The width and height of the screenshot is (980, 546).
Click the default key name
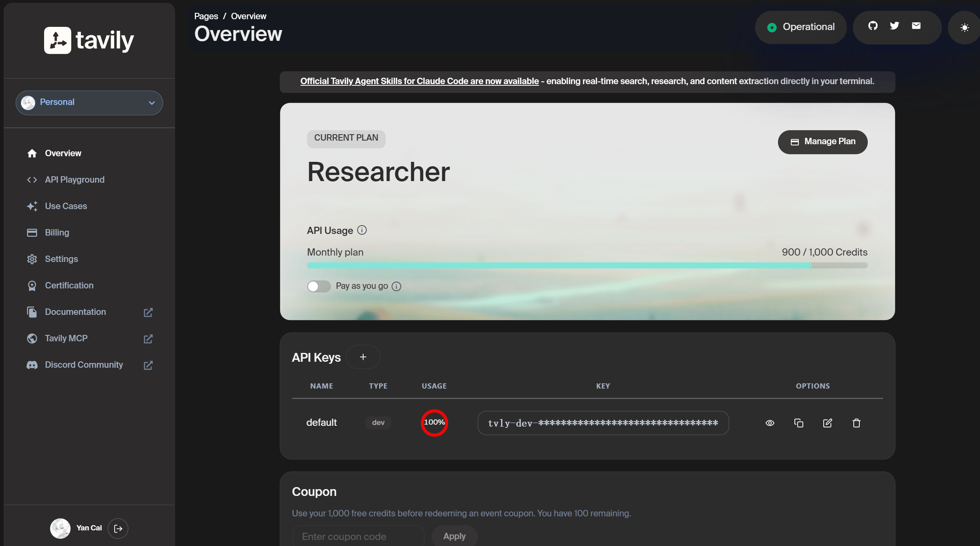[321, 423]
